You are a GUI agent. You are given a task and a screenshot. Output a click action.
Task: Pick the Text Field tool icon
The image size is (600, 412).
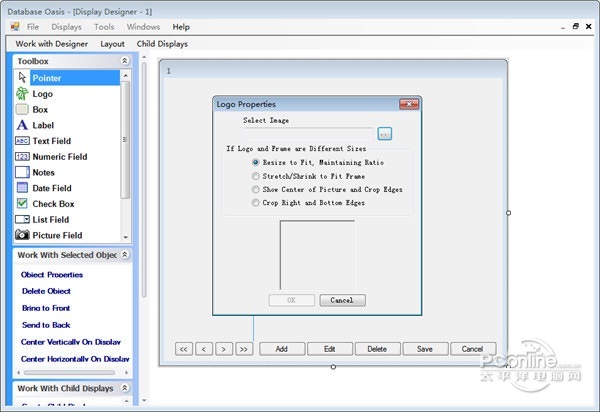[x=22, y=141]
